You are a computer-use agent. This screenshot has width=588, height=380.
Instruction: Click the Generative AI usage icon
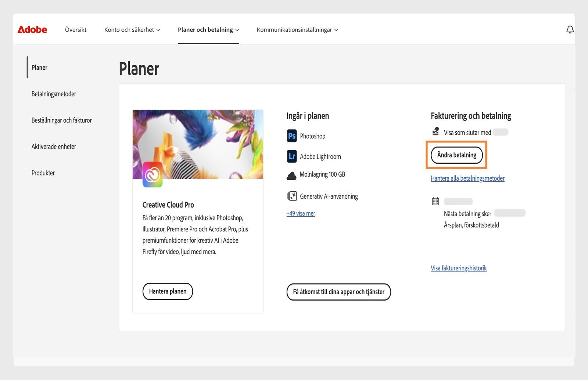coord(292,196)
